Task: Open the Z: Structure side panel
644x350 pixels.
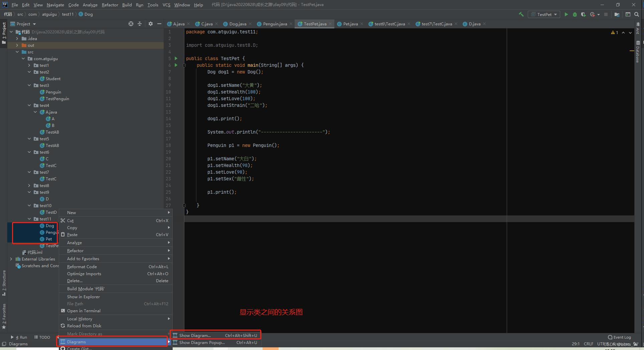Action: tap(4, 283)
